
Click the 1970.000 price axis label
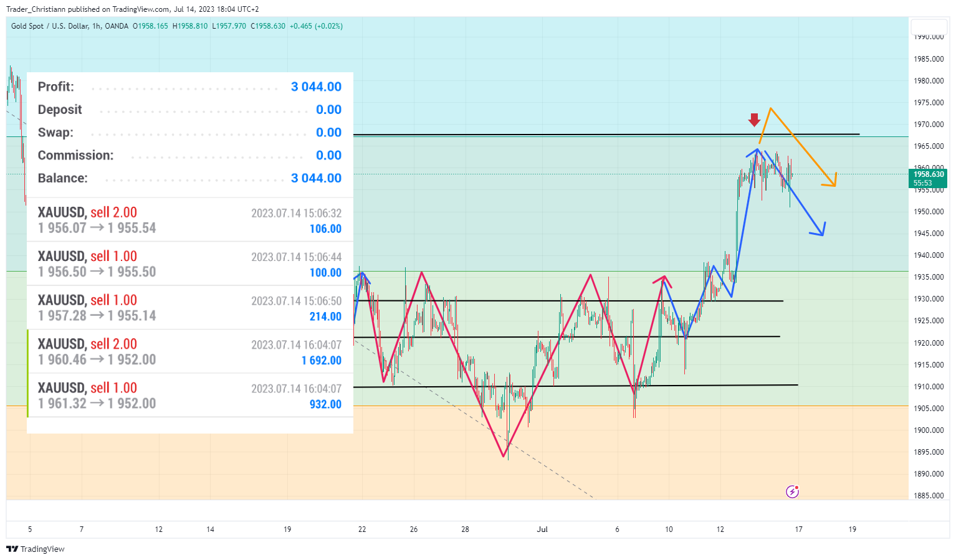coord(929,125)
